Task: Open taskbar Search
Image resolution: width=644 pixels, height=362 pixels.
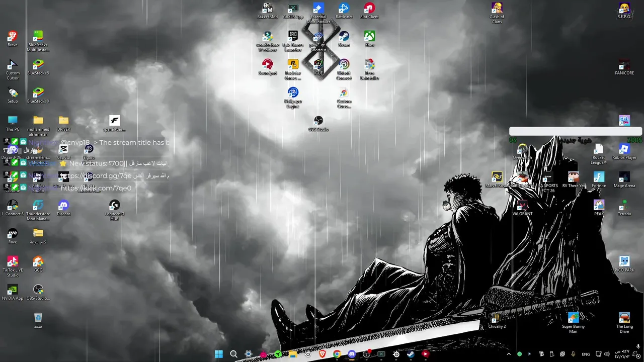Action: pos(233,354)
